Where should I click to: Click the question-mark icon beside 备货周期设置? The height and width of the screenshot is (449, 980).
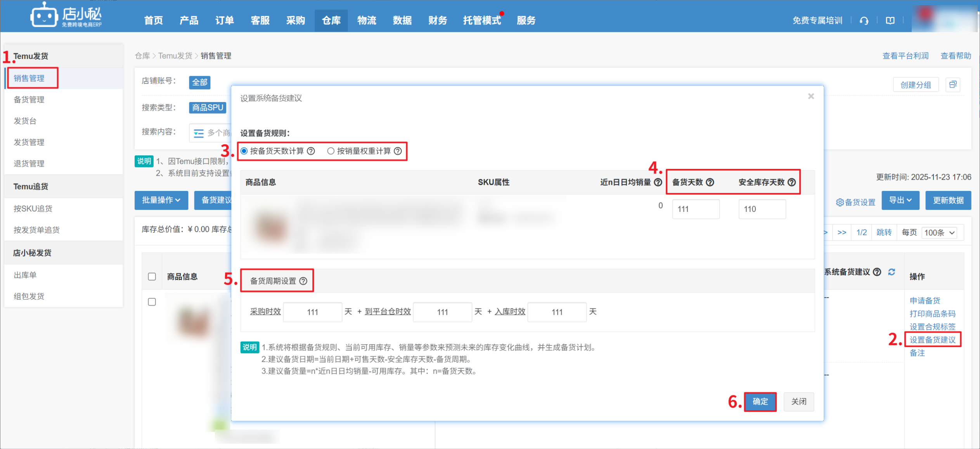pyautogui.click(x=304, y=280)
